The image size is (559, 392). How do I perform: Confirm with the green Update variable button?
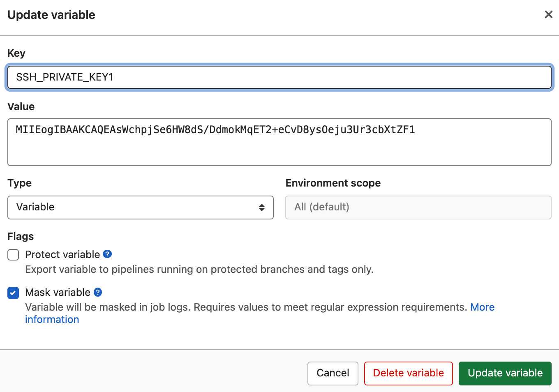point(505,373)
